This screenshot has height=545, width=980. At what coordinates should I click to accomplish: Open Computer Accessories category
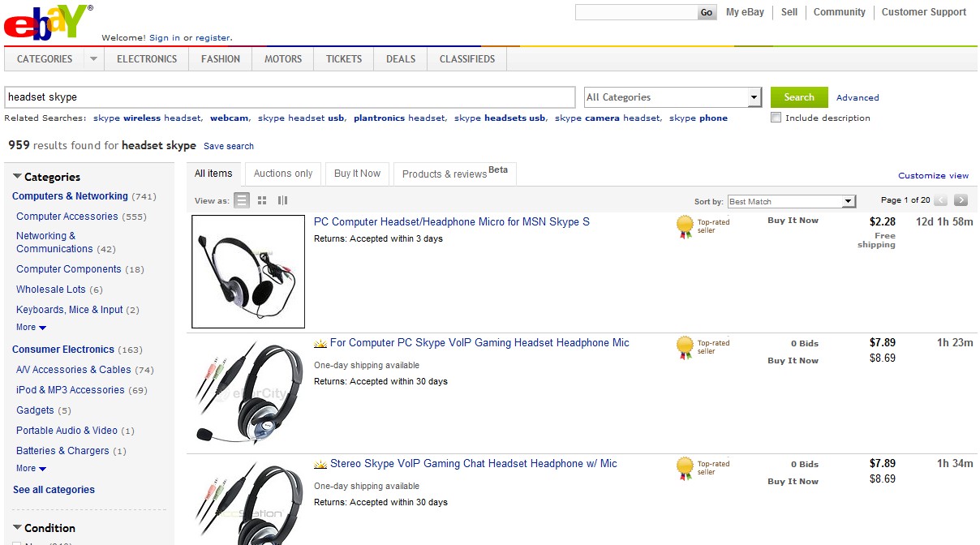pyautogui.click(x=67, y=217)
